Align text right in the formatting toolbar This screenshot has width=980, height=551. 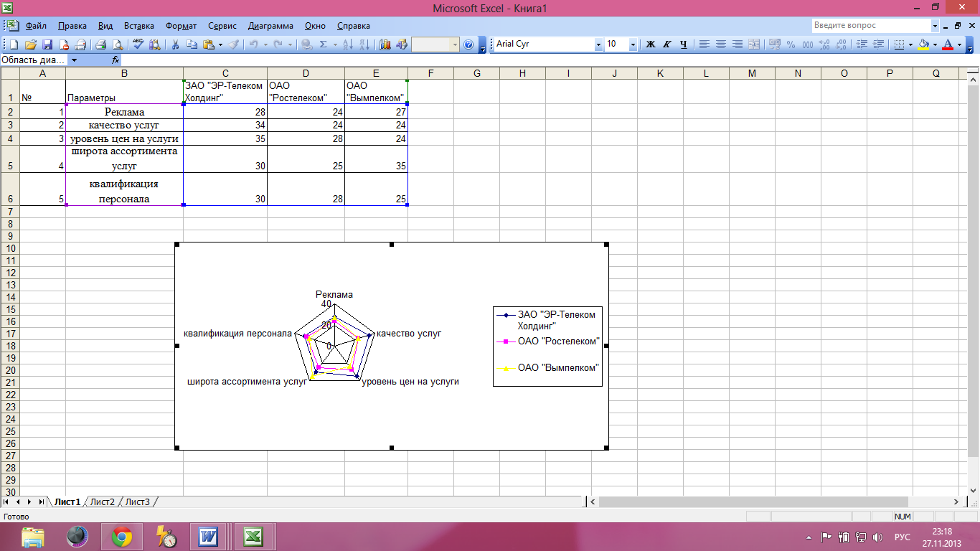coord(738,44)
